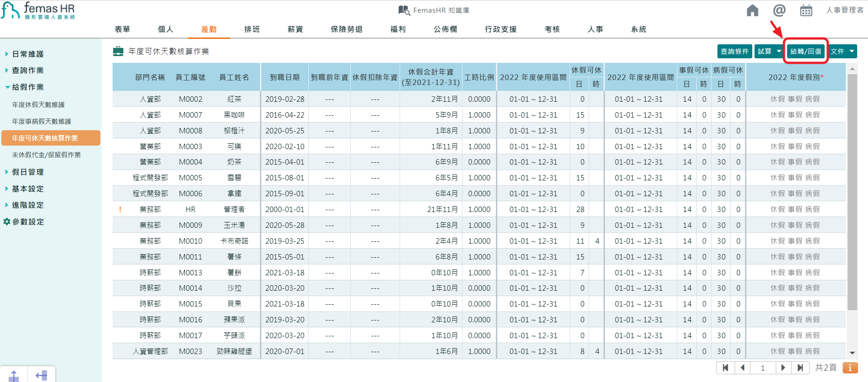Image resolution: width=868 pixels, height=382 pixels.
Task: Open 未休假代金/保留假作業 in sidebar
Action: [47, 155]
